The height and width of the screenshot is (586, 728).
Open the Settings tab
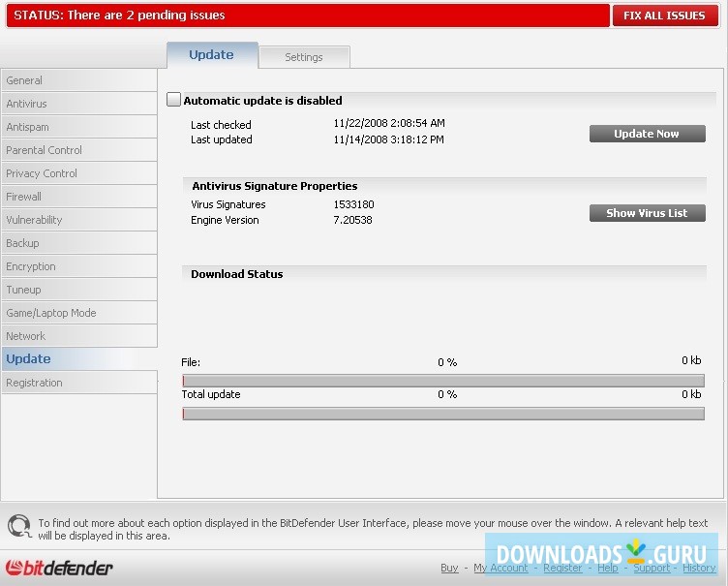point(304,57)
